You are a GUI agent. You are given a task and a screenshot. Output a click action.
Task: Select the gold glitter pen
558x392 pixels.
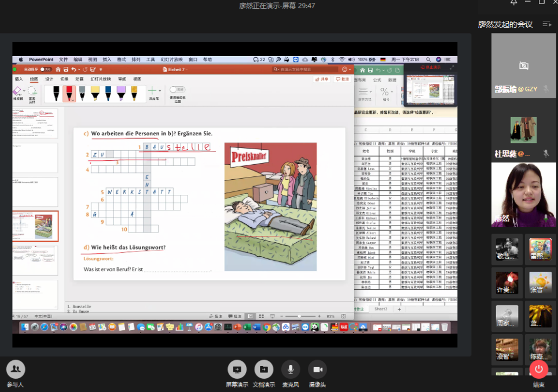click(134, 94)
